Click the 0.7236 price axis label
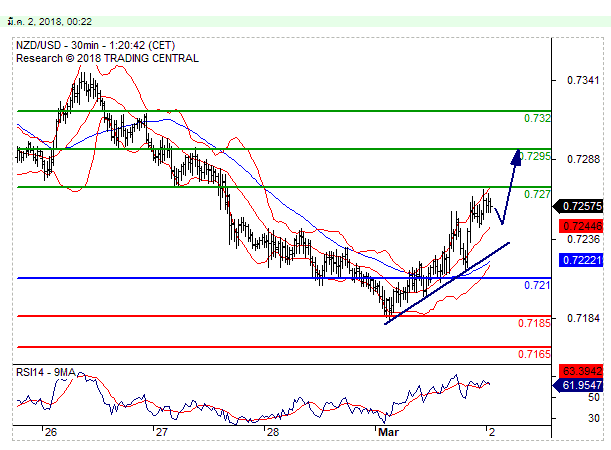This screenshot has height=450, width=611. point(583,239)
